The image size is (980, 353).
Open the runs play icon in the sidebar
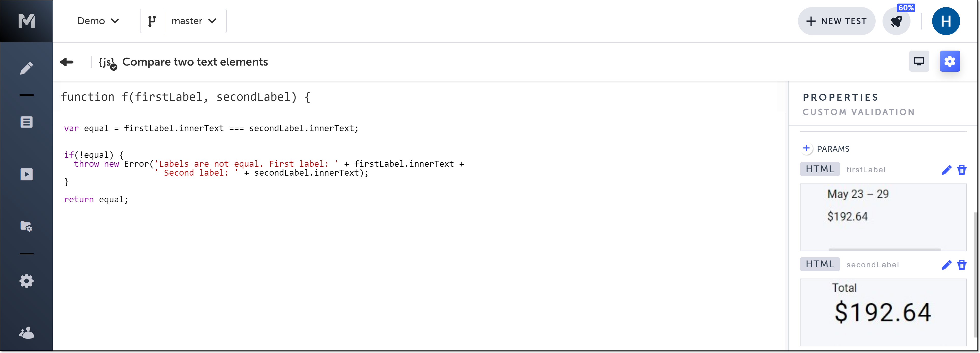pos(26,174)
